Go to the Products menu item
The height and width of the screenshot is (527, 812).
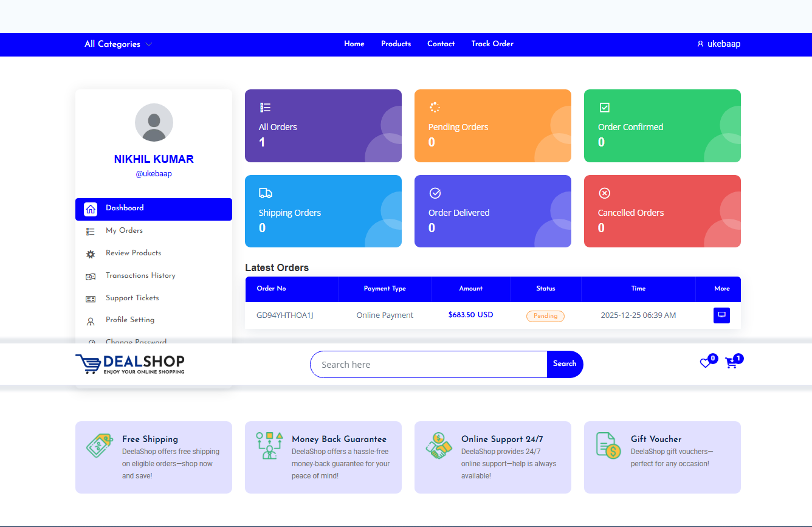tap(396, 44)
